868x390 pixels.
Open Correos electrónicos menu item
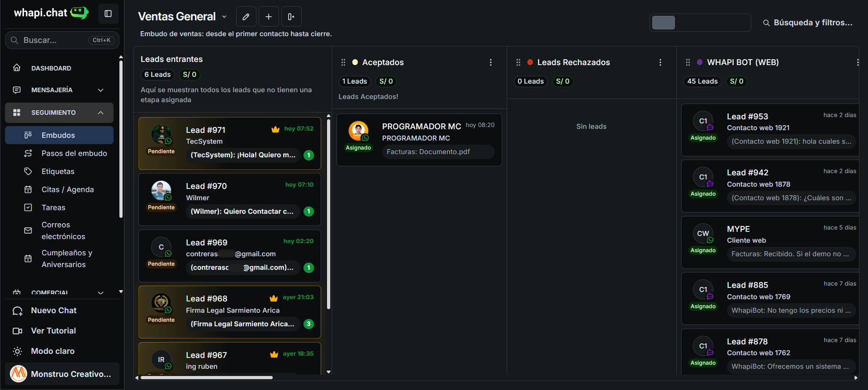pos(59,230)
